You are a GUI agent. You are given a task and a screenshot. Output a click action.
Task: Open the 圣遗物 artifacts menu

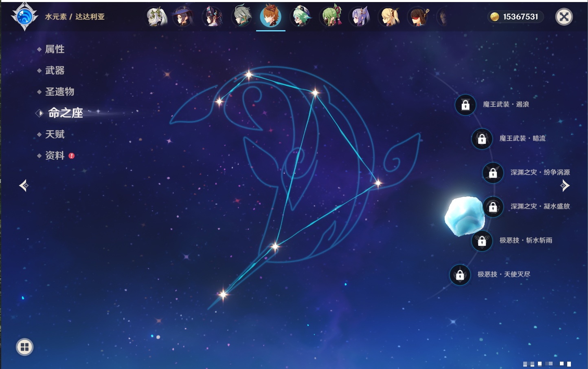point(59,92)
